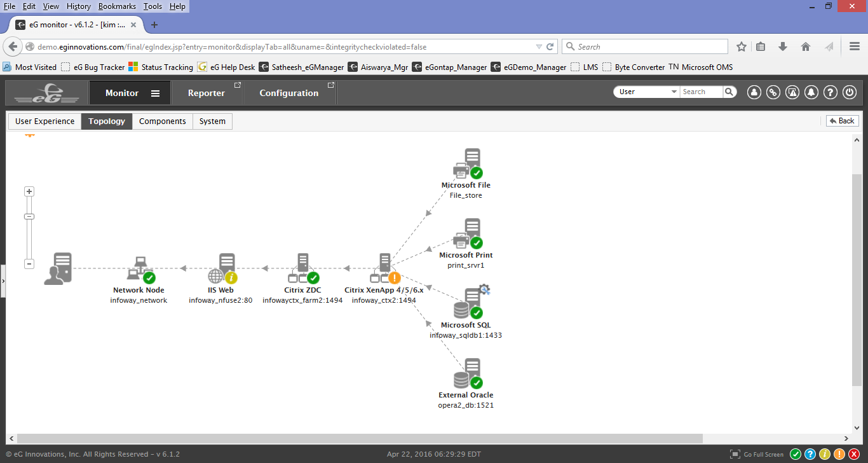Switch to the User Experience tab
The height and width of the screenshot is (463, 868).
(x=44, y=121)
